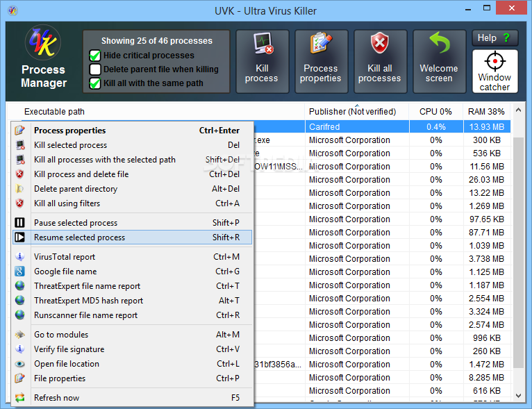532x409 pixels.
Task: Choose Open file location
Action: coord(133,364)
